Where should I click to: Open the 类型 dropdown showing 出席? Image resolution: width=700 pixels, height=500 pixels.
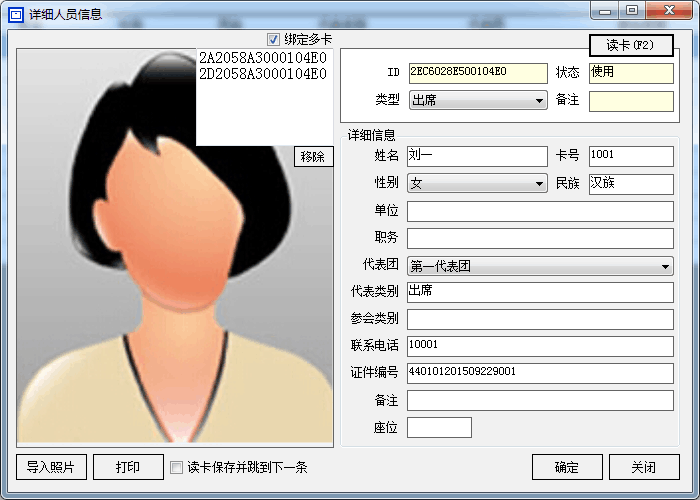tap(478, 100)
